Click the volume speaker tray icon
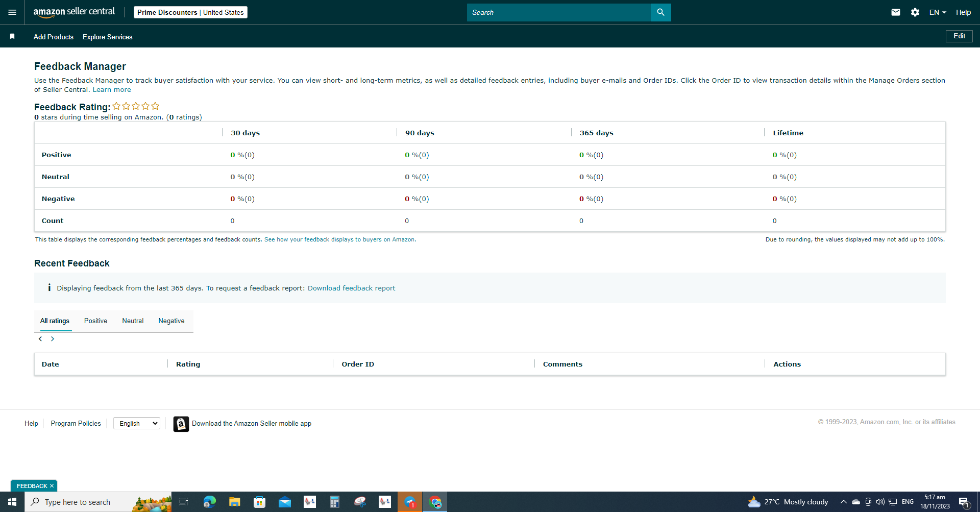Screen dimensions: 980x512 (880, 502)
